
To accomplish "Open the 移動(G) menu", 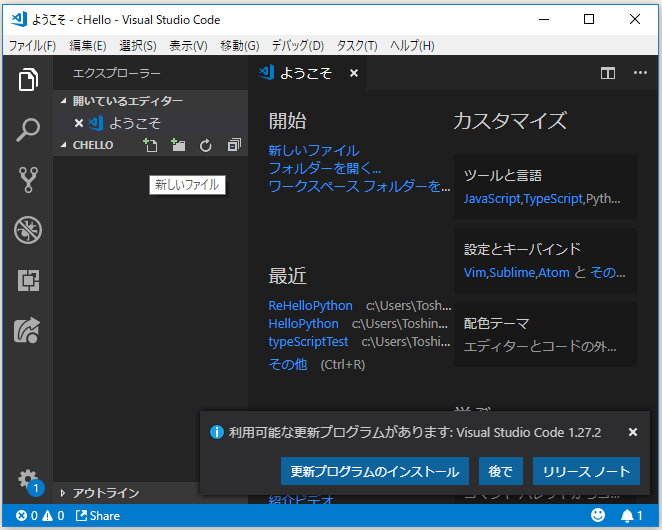I will click(x=239, y=46).
